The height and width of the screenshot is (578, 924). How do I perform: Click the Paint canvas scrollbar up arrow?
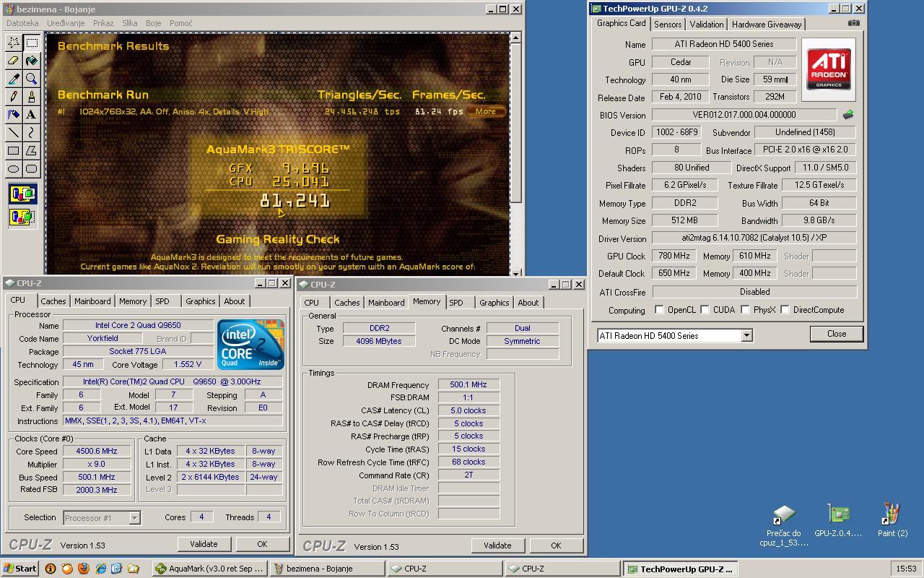tap(515, 38)
